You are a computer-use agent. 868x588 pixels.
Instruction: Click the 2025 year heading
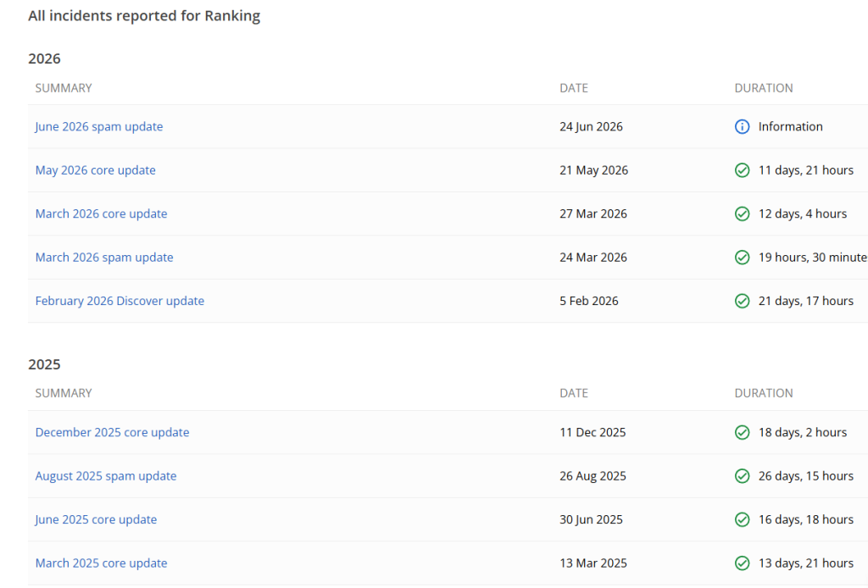(44, 364)
